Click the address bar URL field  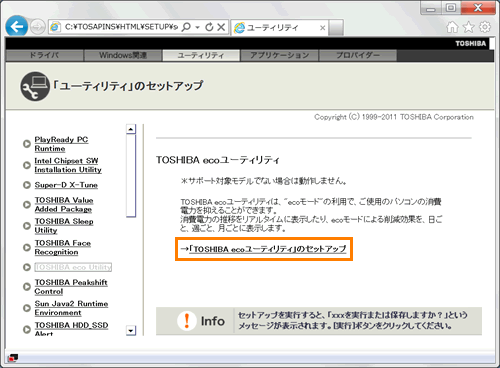pos(121,27)
